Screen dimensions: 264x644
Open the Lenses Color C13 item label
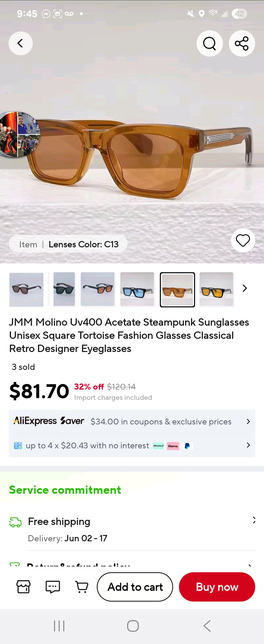(68, 244)
